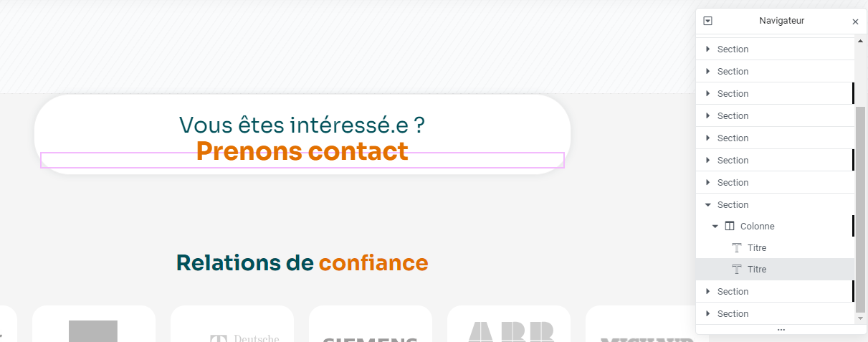Click the Siemens logo card
868x342 pixels.
coord(370,326)
